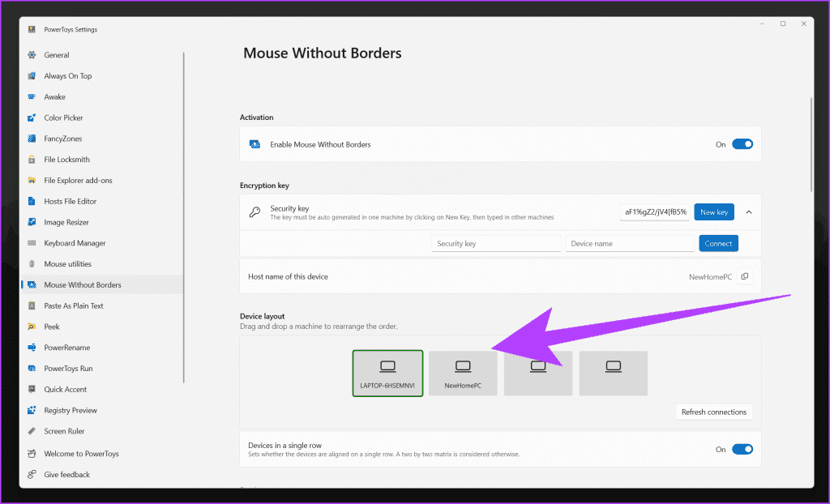Screen dimensions: 830x504
Task: Click the File Locksmith padlock icon
Action: click(32, 160)
